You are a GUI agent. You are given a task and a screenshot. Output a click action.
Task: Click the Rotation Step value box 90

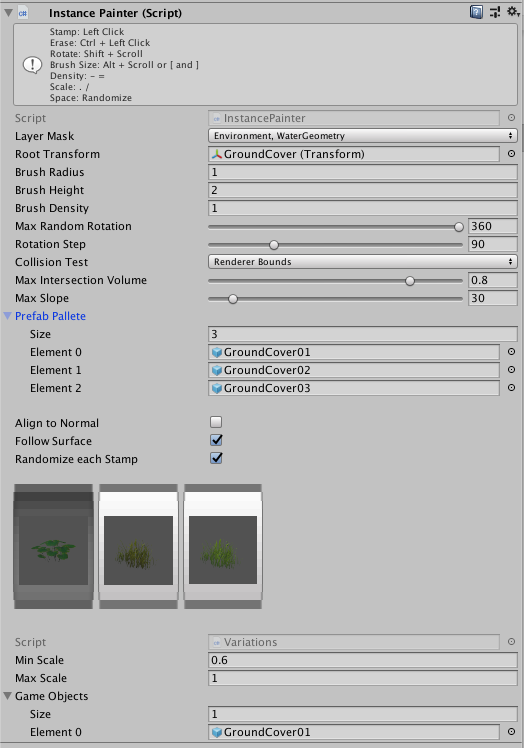pos(493,244)
